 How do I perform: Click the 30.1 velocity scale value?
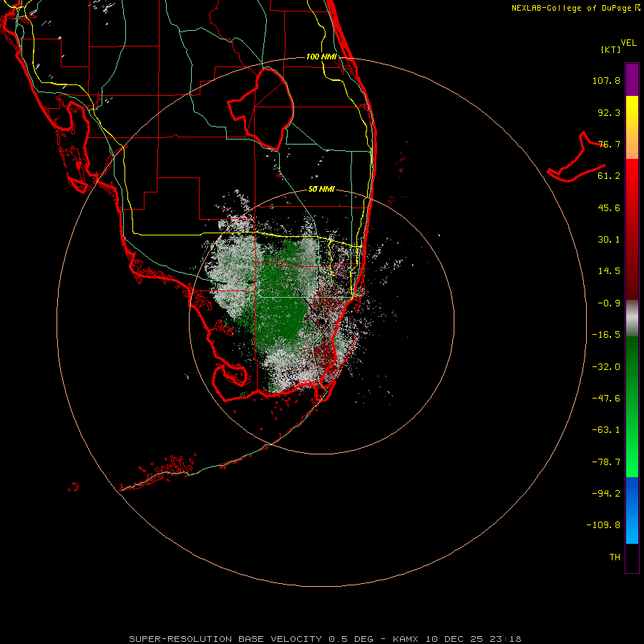[609, 240]
